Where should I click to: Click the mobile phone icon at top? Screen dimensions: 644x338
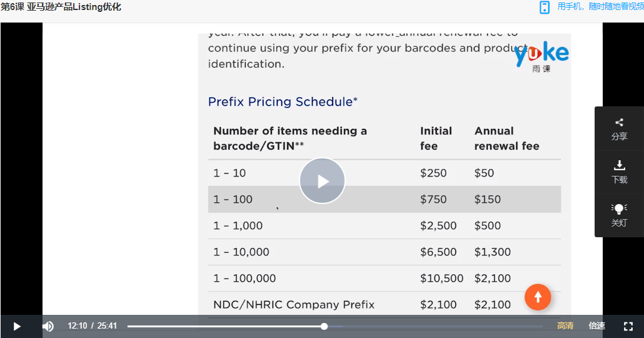point(545,8)
